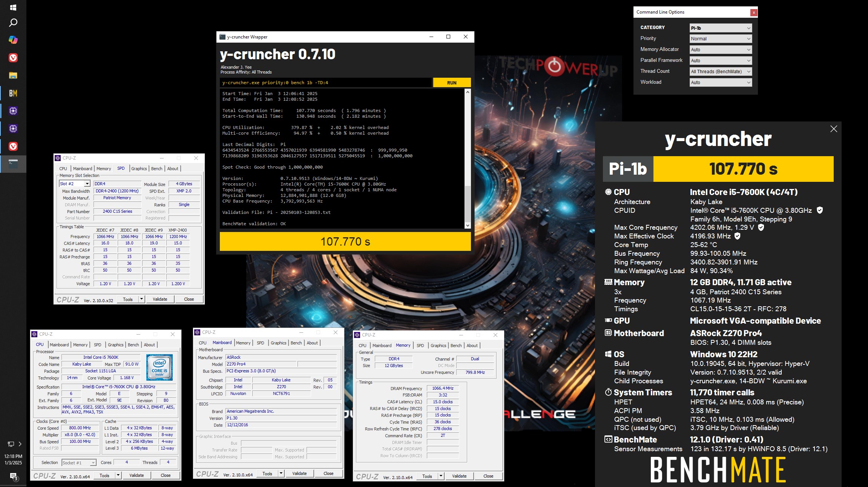Click y-cruncher output scrollbar thumb

tap(468, 204)
